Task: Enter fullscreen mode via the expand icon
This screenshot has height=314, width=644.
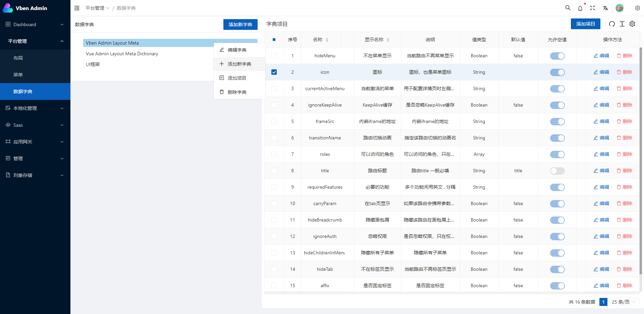Action: point(593,8)
